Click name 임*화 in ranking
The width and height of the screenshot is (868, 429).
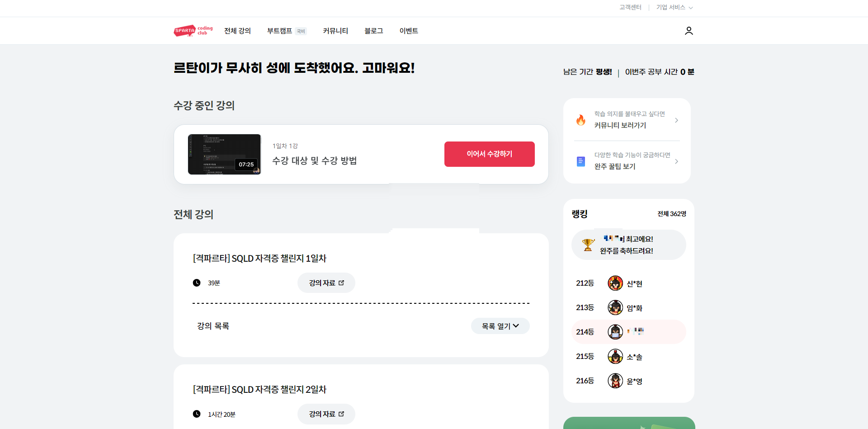coord(634,308)
